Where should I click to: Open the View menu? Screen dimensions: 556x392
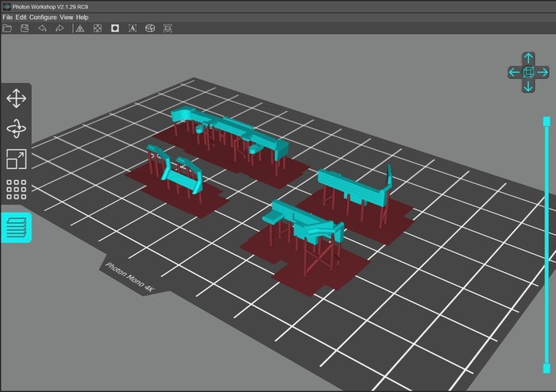[x=66, y=17]
